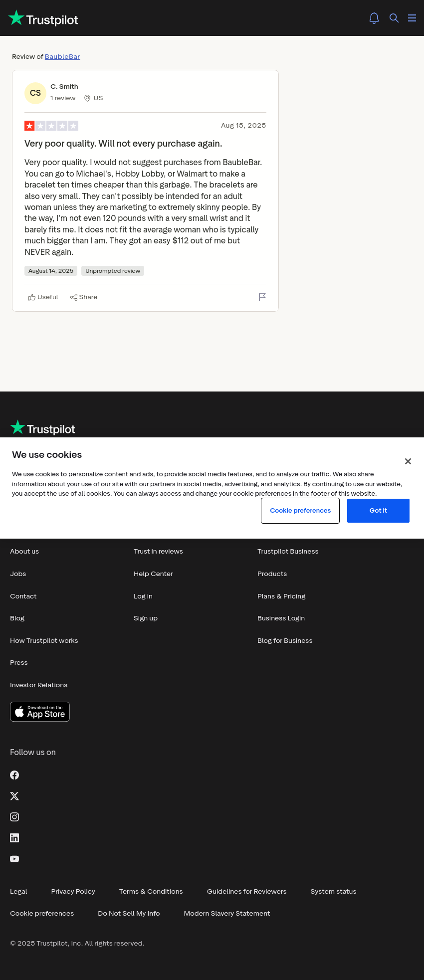Click the one-star rating image
Viewport: 424px width, 980px height.
pos(51,126)
